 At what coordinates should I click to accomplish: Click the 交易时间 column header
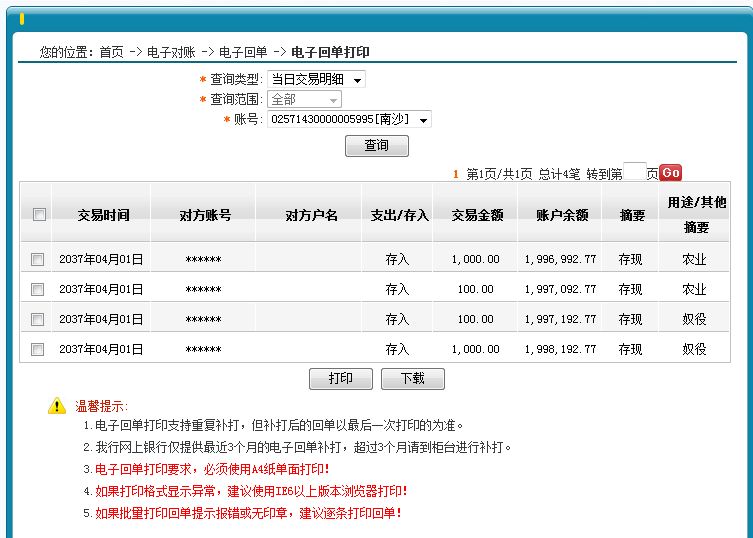point(103,215)
